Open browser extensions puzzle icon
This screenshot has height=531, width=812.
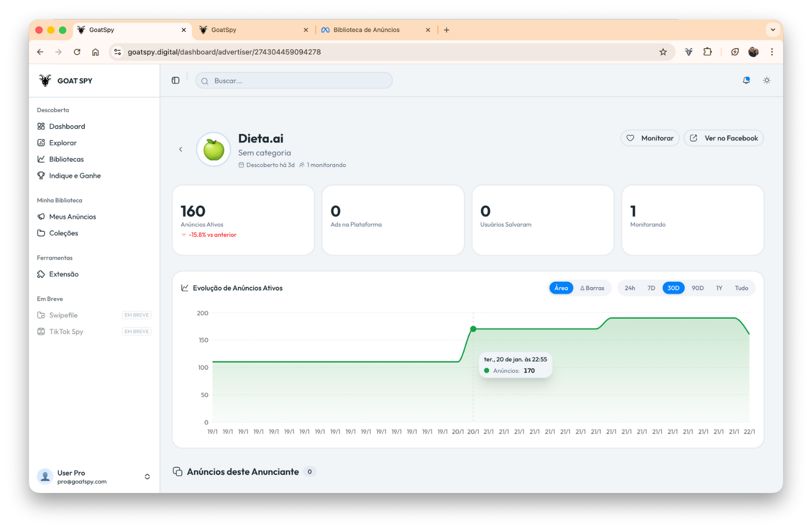pyautogui.click(x=707, y=52)
